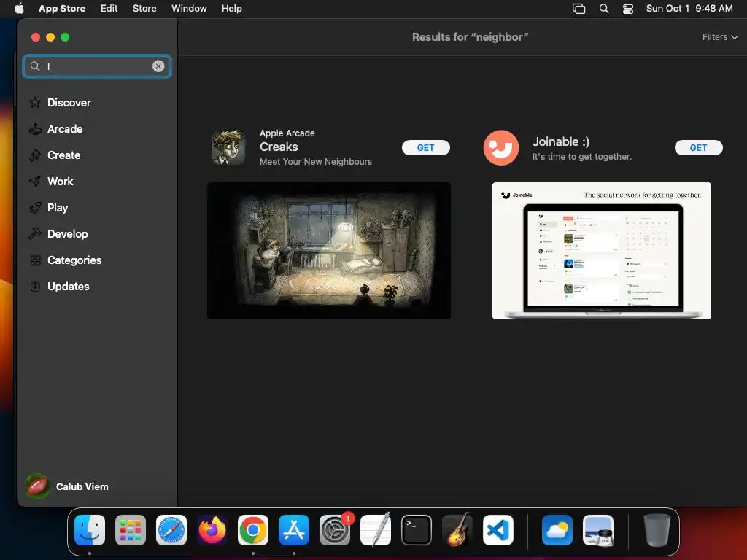
Task: Click the Stage Manager icon in the menu bar
Action: tap(578, 9)
